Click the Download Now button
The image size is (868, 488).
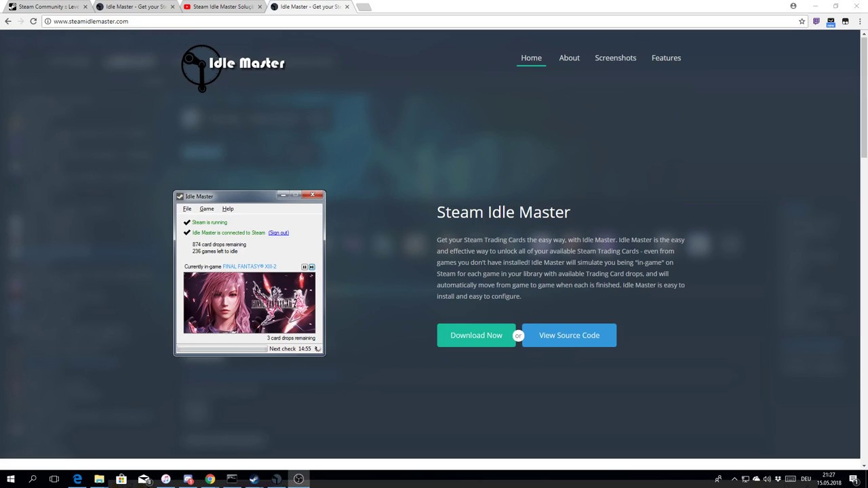pyautogui.click(x=476, y=335)
